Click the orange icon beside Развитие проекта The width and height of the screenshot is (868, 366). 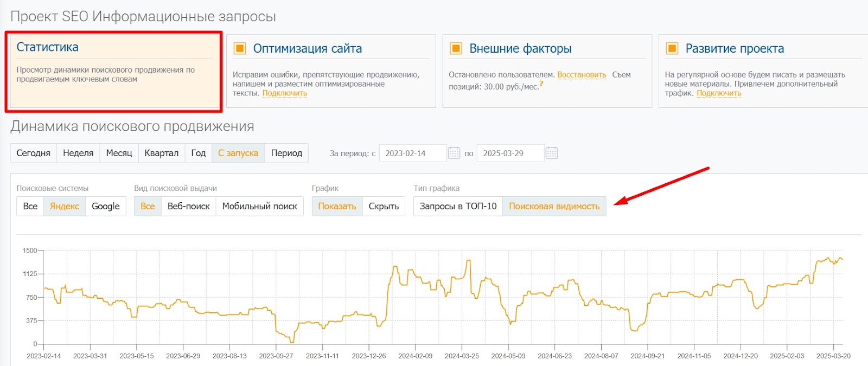pyautogui.click(x=672, y=48)
